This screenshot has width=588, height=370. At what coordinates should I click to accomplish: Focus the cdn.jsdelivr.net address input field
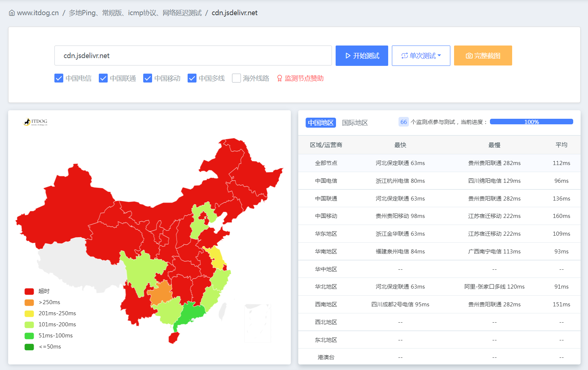click(x=193, y=55)
